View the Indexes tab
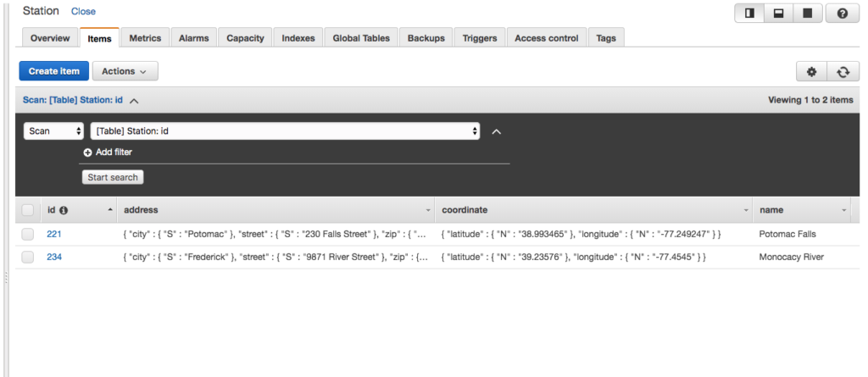The image size is (868, 377). coord(298,38)
